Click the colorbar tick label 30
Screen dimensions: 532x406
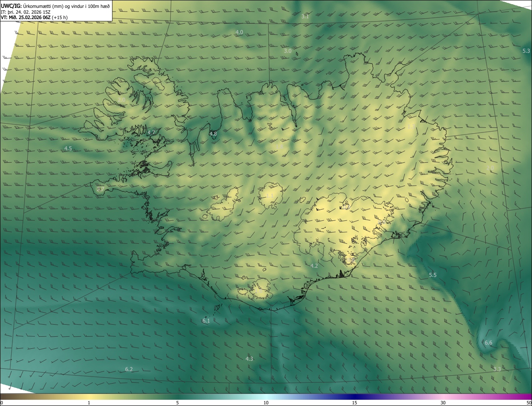[x=443, y=403]
